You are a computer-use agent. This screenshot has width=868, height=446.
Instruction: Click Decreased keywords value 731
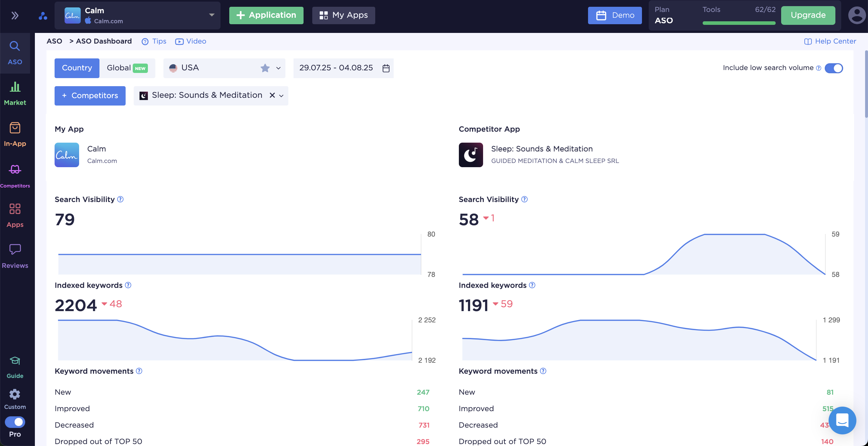tap(424, 425)
